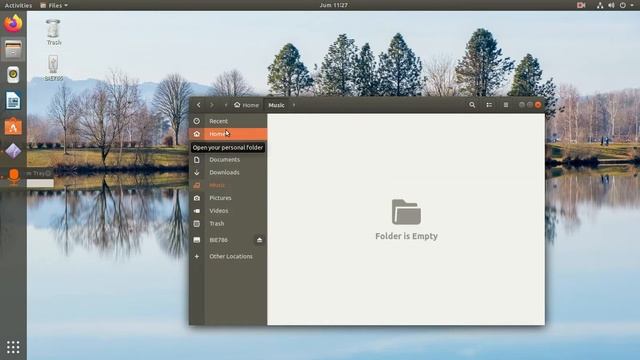640x360 pixels.
Task: Open network status in top bar
Action: (x=600, y=5)
